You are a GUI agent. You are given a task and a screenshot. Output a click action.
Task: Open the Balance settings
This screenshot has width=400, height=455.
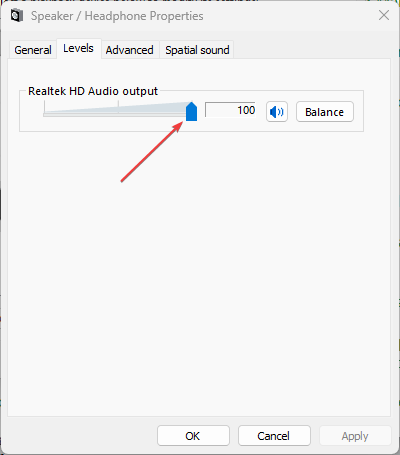coord(325,112)
